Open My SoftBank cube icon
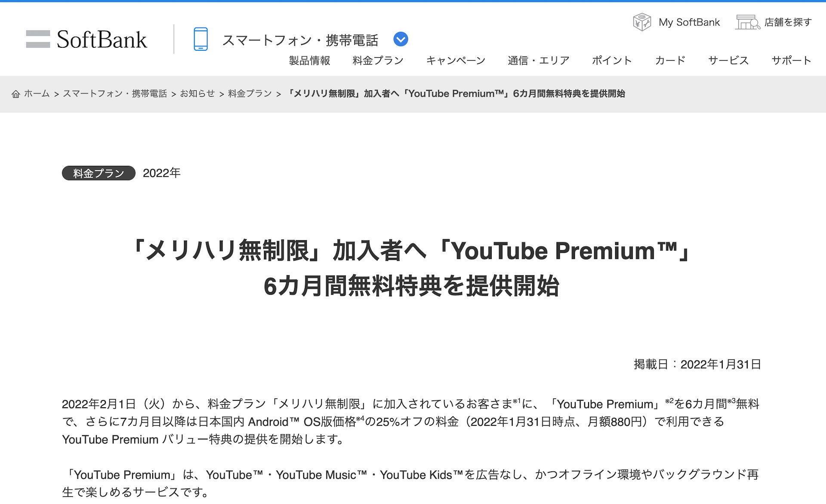826x504 pixels. [x=642, y=22]
